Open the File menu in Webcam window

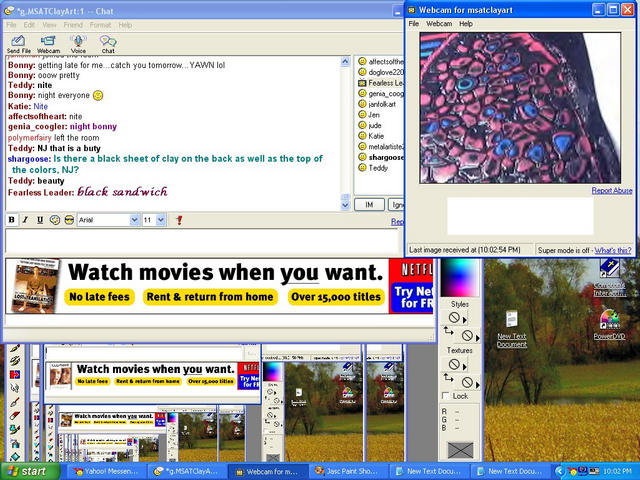coord(413,24)
